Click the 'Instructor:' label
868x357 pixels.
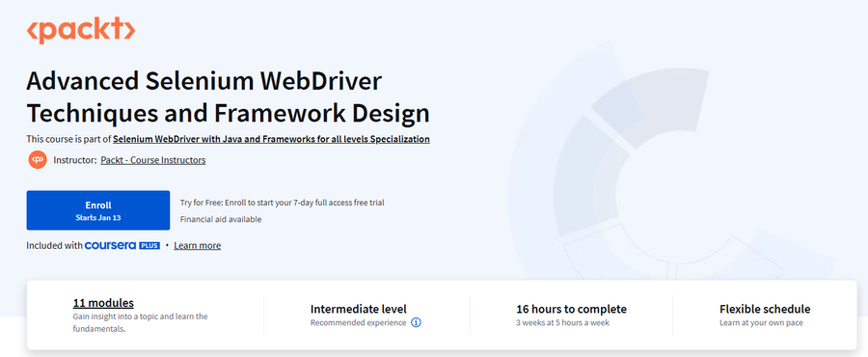[x=74, y=160]
